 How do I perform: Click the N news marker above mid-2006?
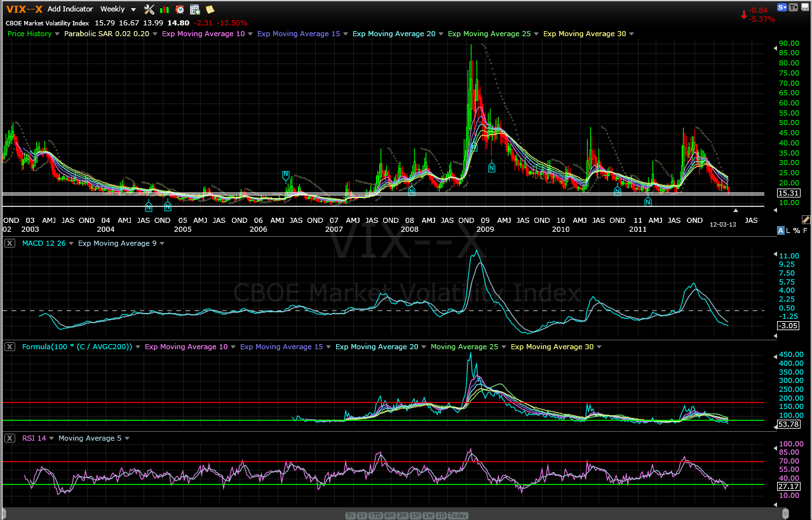tap(285, 175)
